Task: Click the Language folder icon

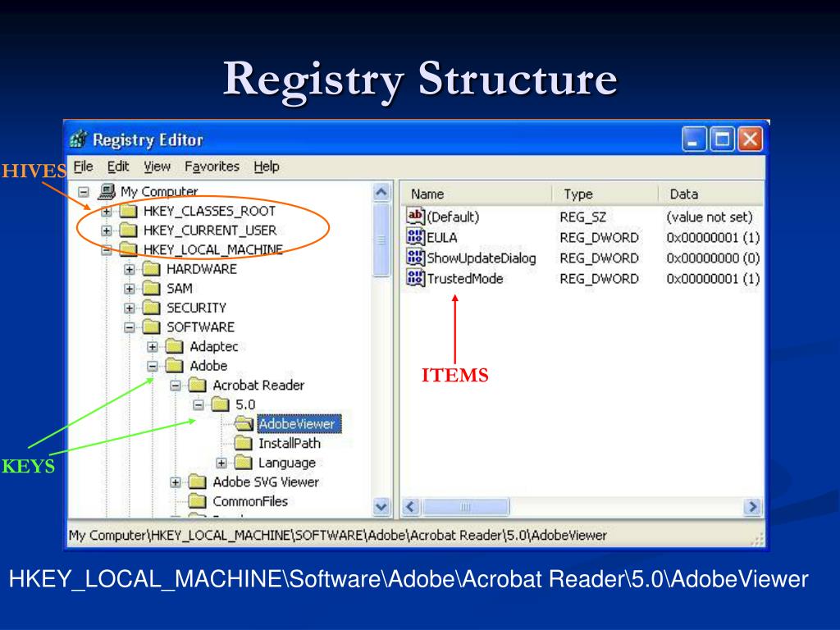Action: tap(243, 462)
